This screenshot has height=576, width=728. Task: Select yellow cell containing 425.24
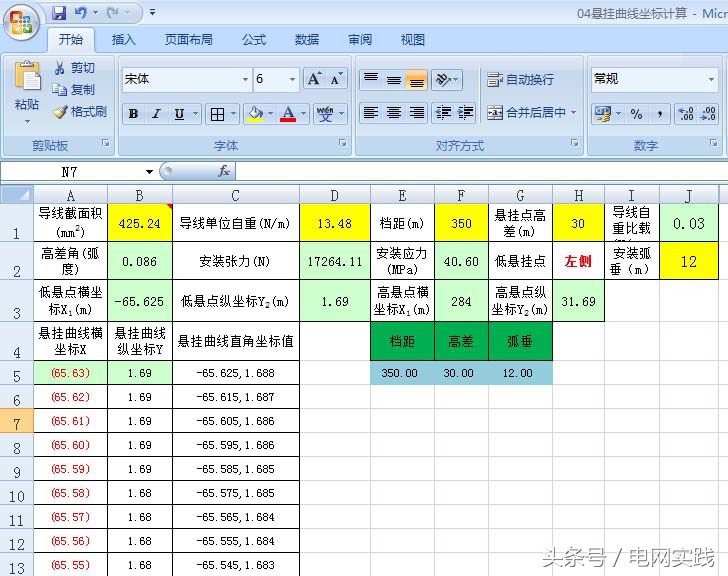tap(140, 223)
